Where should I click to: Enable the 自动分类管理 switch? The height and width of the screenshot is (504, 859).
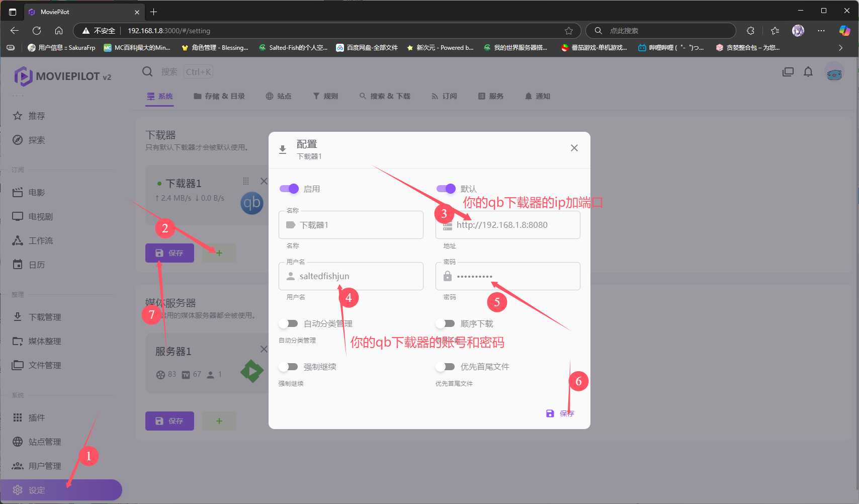tap(289, 323)
